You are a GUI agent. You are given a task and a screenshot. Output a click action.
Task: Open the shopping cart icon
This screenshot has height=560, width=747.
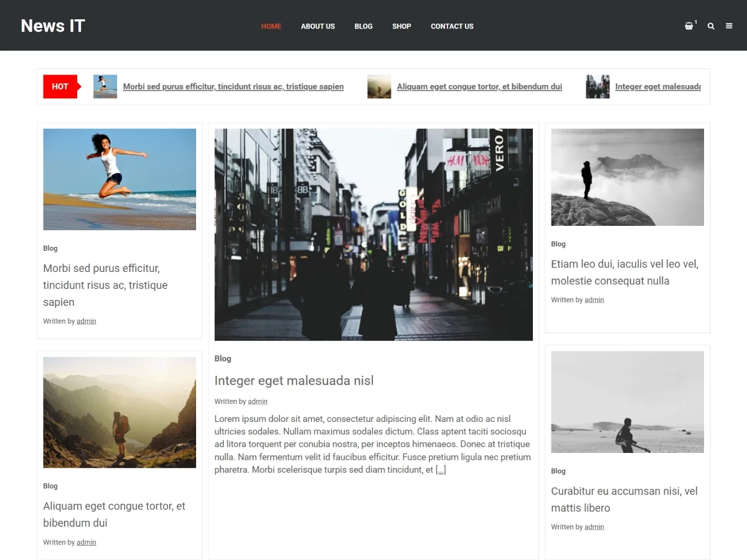[x=688, y=26]
